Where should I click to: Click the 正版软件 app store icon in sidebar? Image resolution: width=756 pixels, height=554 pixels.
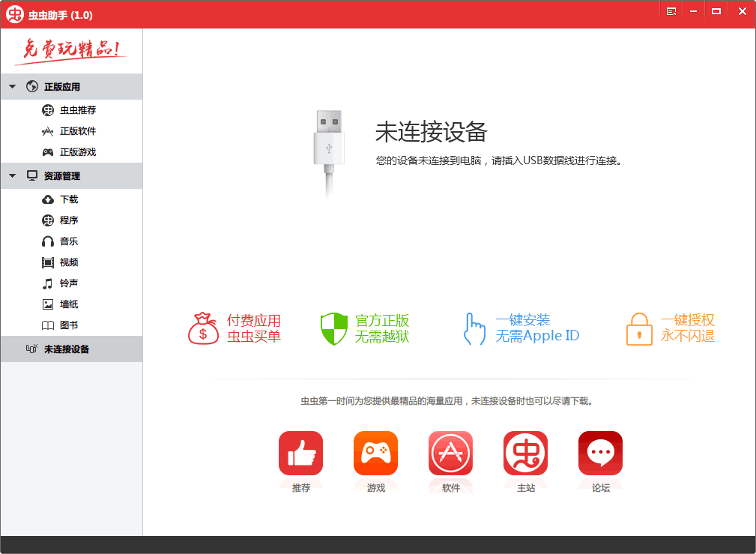click(x=48, y=131)
